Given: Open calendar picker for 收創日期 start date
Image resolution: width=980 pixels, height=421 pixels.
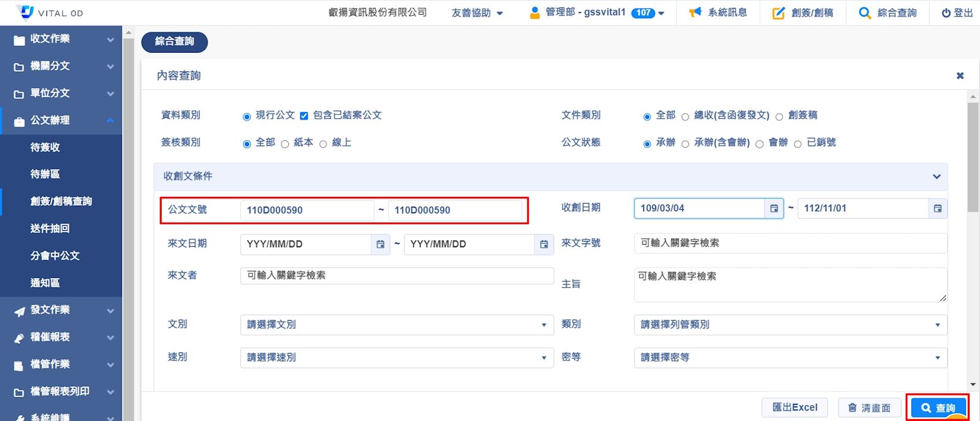Looking at the screenshot, I should [x=774, y=209].
